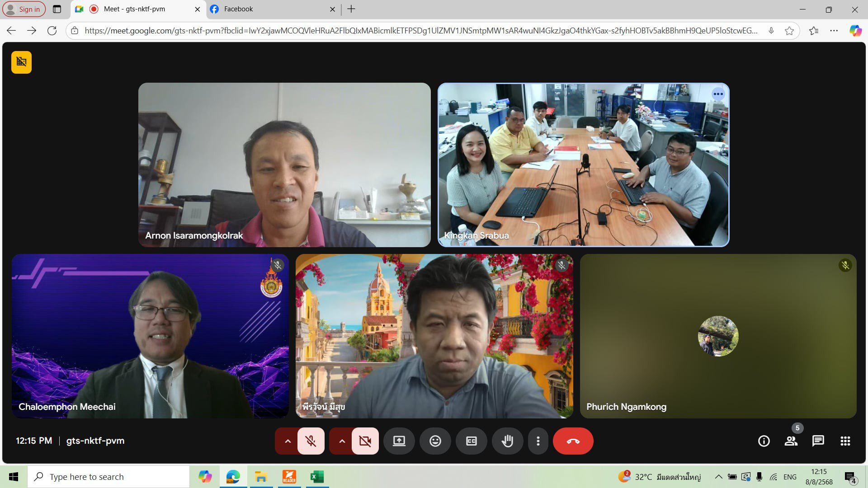Raise your hand in the meeting
The image size is (868, 488).
pos(507,441)
